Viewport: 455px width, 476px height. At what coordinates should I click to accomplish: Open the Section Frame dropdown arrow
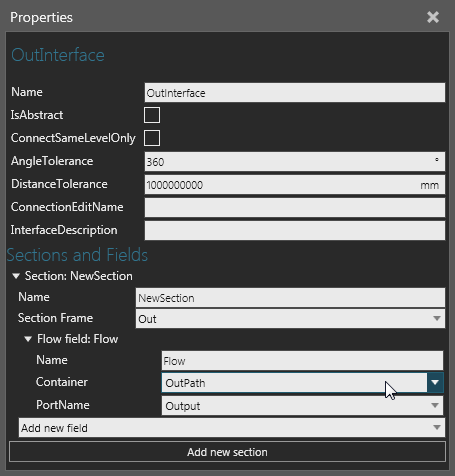pyautogui.click(x=437, y=318)
